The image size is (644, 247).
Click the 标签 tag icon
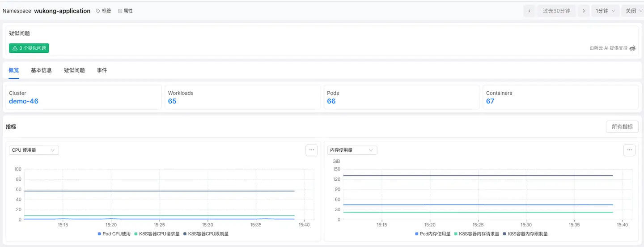point(98,11)
